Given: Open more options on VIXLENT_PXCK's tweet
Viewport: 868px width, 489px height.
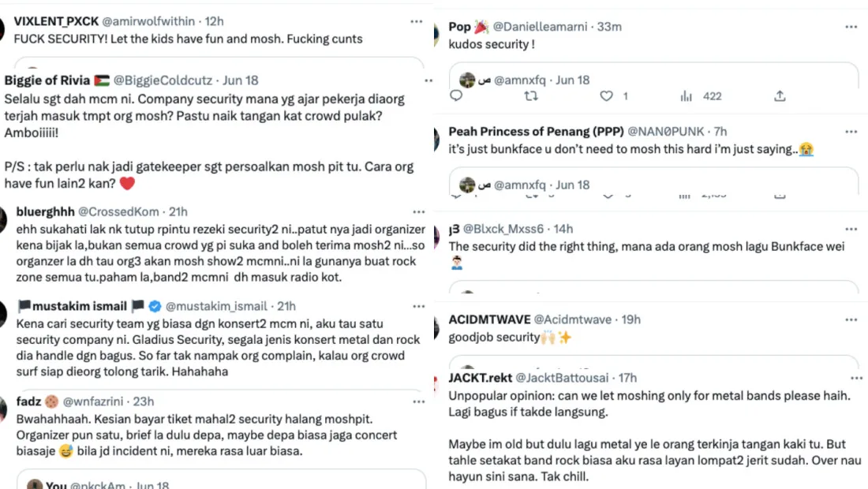Looking at the screenshot, I should (x=418, y=21).
